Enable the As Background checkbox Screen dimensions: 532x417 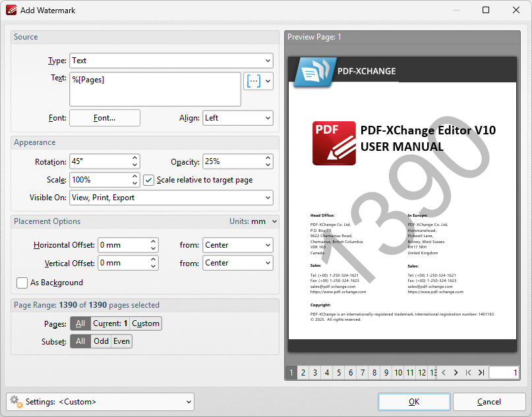pyautogui.click(x=22, y=283)
